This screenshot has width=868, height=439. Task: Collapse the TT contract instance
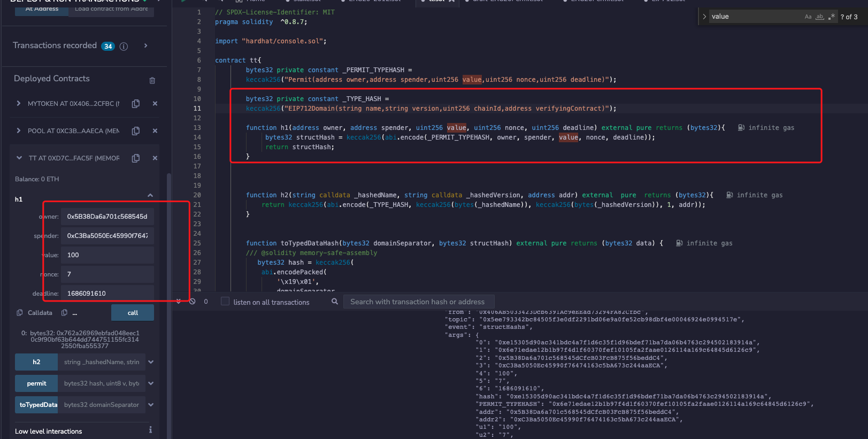click(x=19, y=158)
